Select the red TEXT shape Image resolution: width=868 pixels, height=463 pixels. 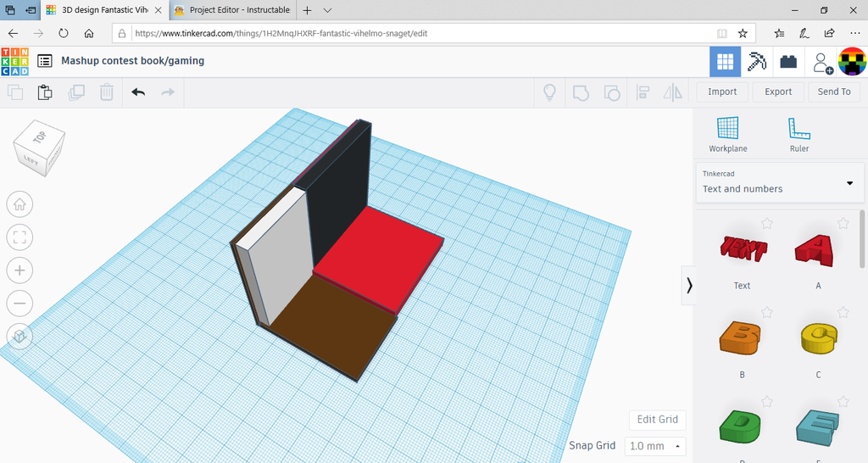coord(743,248)
